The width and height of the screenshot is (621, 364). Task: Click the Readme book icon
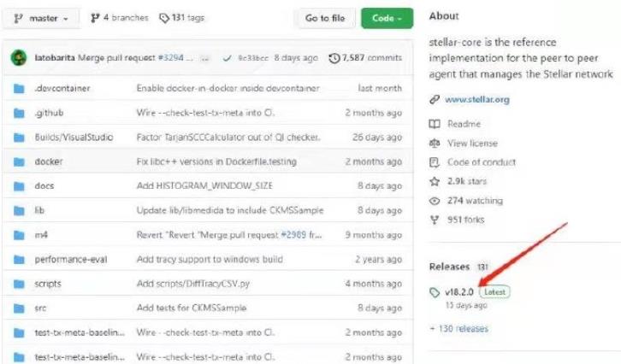435,124
